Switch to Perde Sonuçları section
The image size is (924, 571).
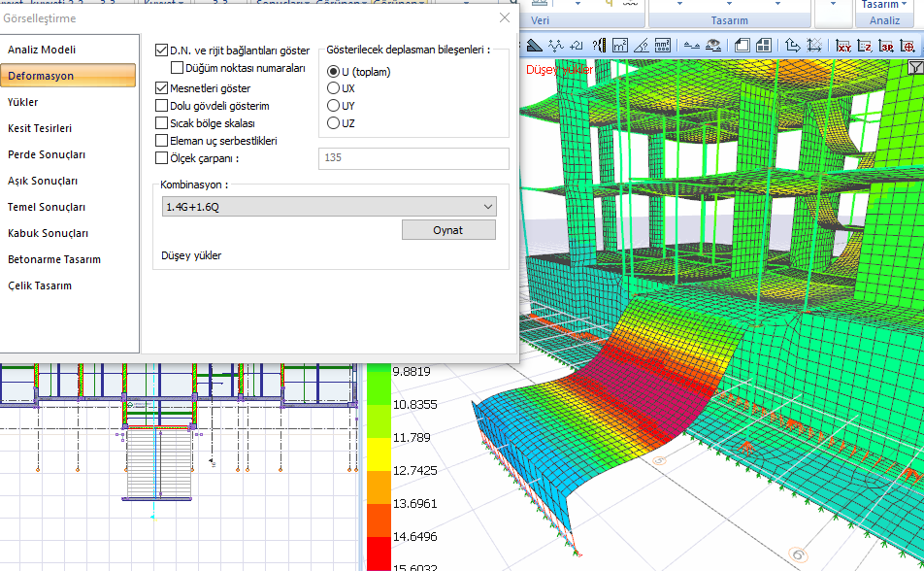(47, 154)
